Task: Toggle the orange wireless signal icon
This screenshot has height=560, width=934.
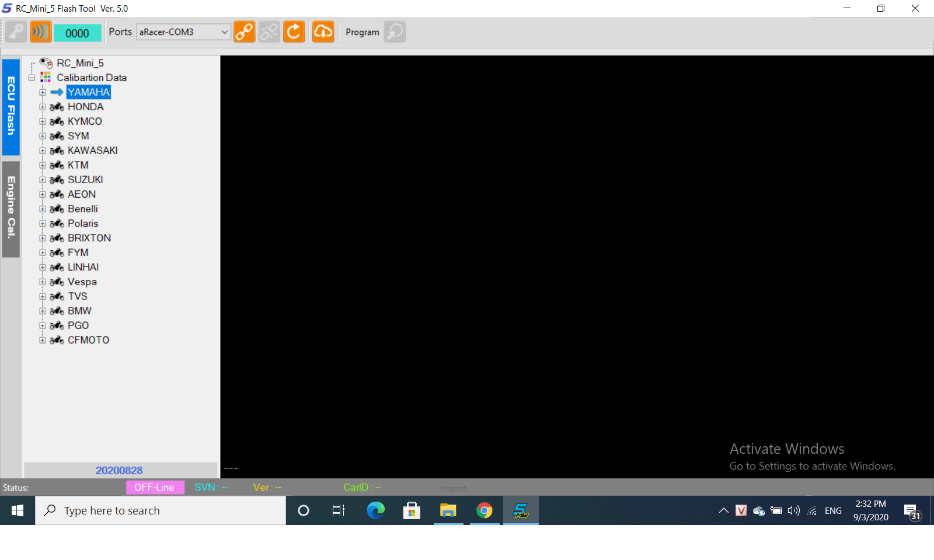Action: pyautogui.click(x=41, y=32)
